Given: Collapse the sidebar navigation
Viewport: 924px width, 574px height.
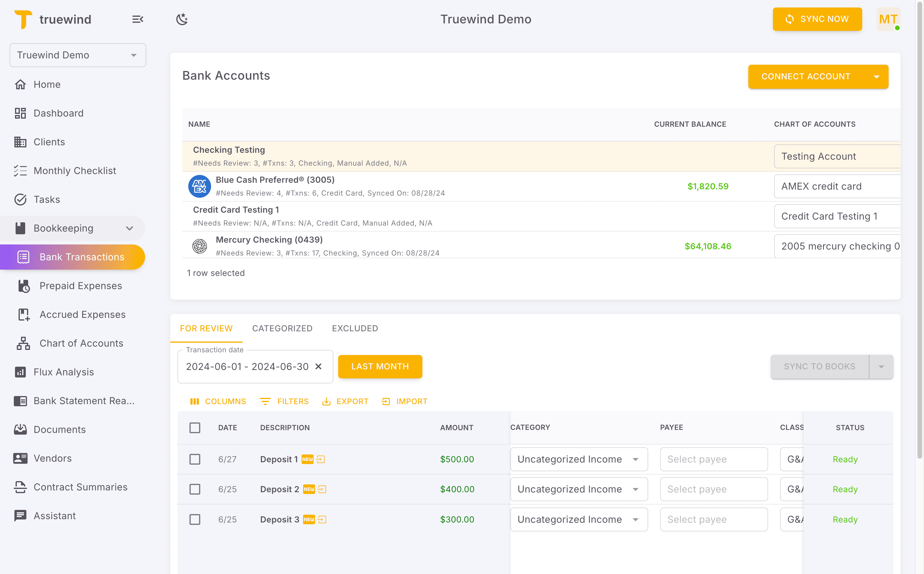Looking at the screenshot, I should tap(138, 19).
